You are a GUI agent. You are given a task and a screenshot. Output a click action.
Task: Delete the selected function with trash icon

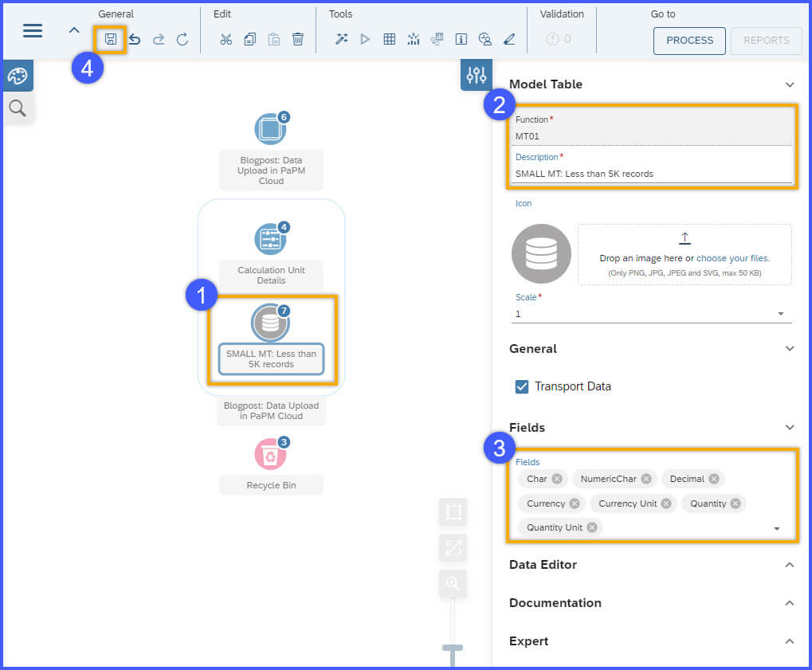(x=298, y=39)
